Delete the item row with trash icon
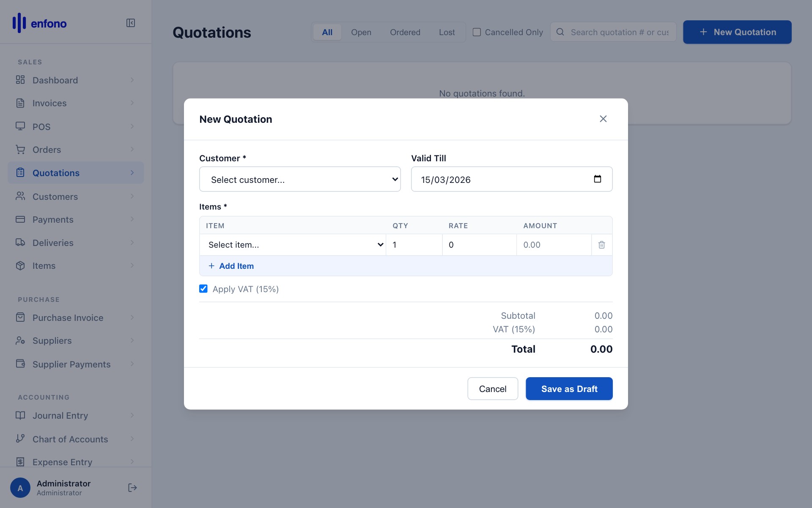 point(601,245)
